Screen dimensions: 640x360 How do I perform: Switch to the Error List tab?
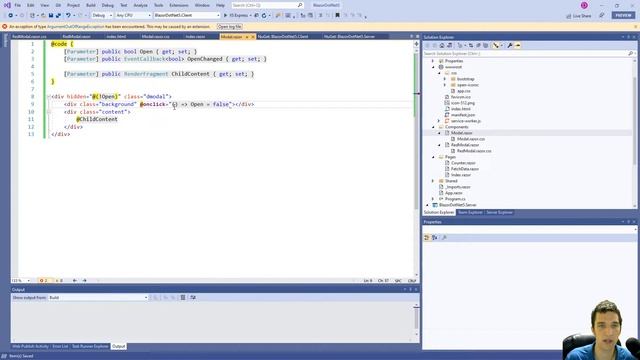click(x=60, y=346)
